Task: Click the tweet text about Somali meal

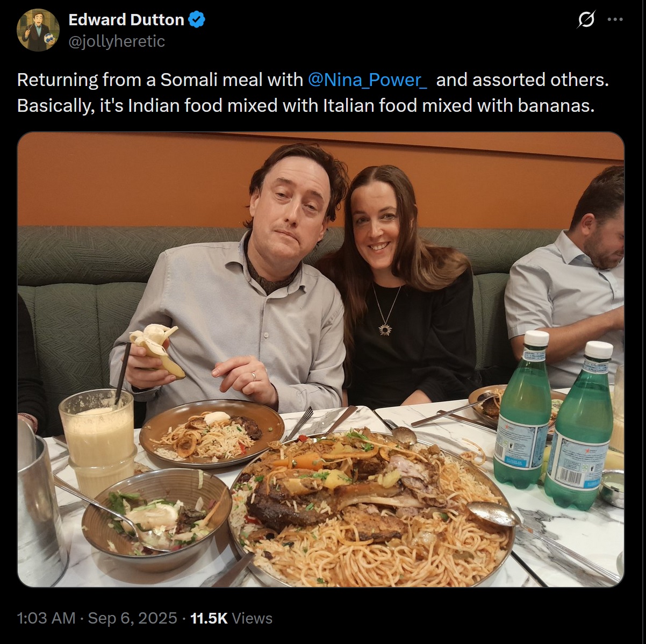Action: (313, 92)
